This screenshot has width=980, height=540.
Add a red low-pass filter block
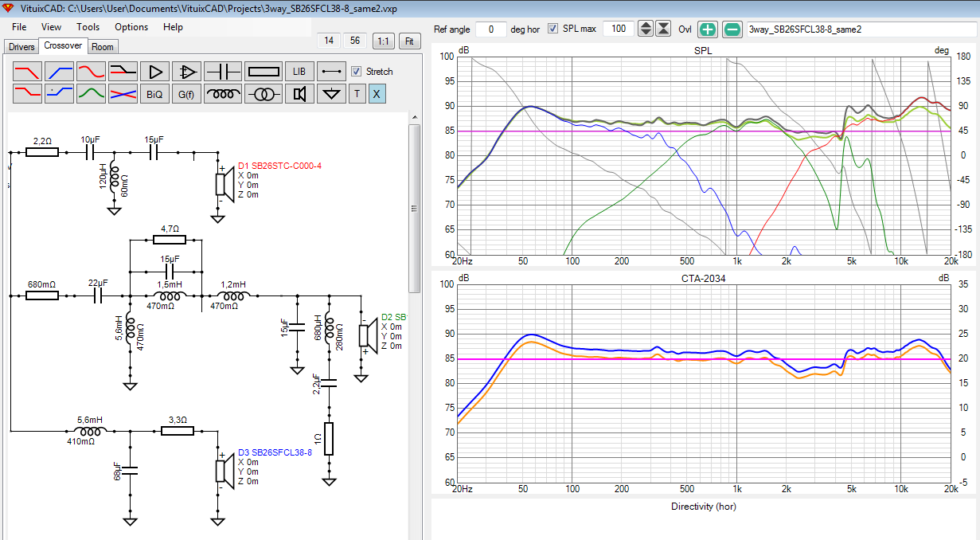[28, 71]
